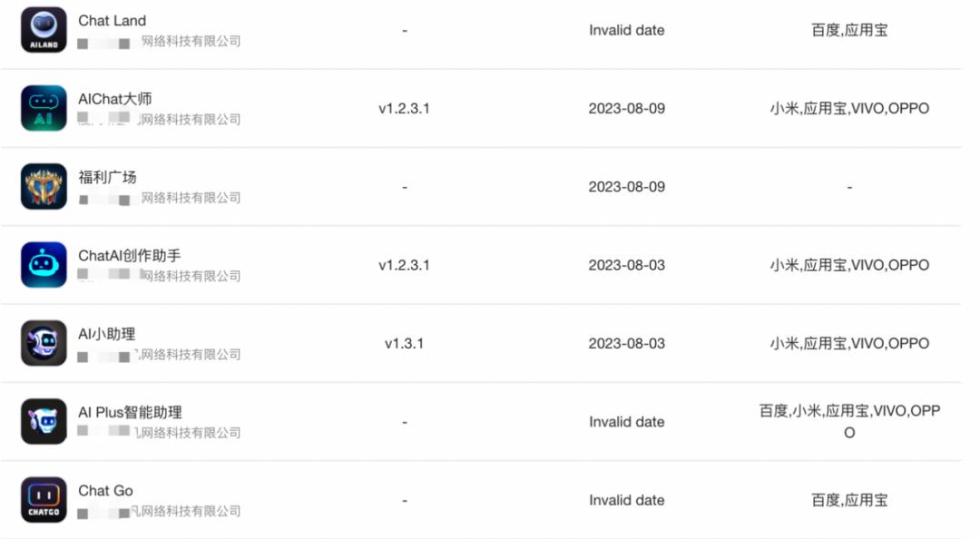Click 百度,应用宝 channels for Chat Land
This screenshot has height=539, width=980.
coord(849,30)
